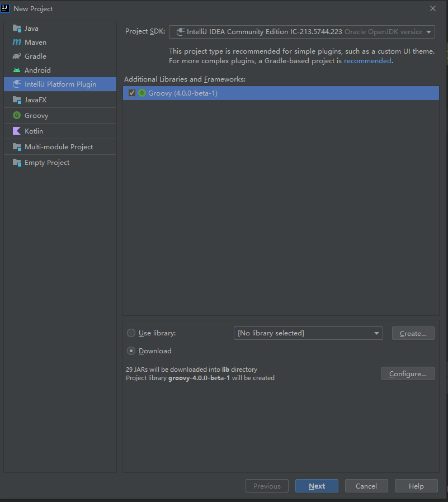Select the Use library radio button

point(131,333)
